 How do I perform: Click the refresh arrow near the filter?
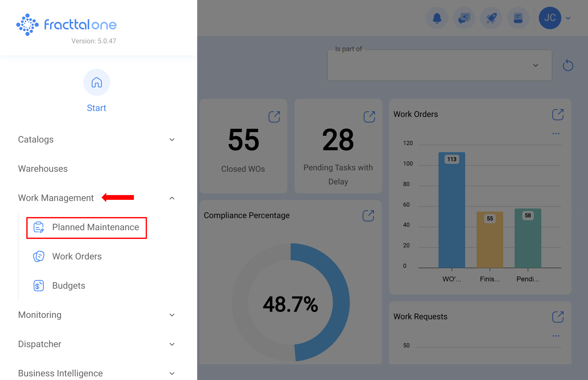tap(568, 65)
